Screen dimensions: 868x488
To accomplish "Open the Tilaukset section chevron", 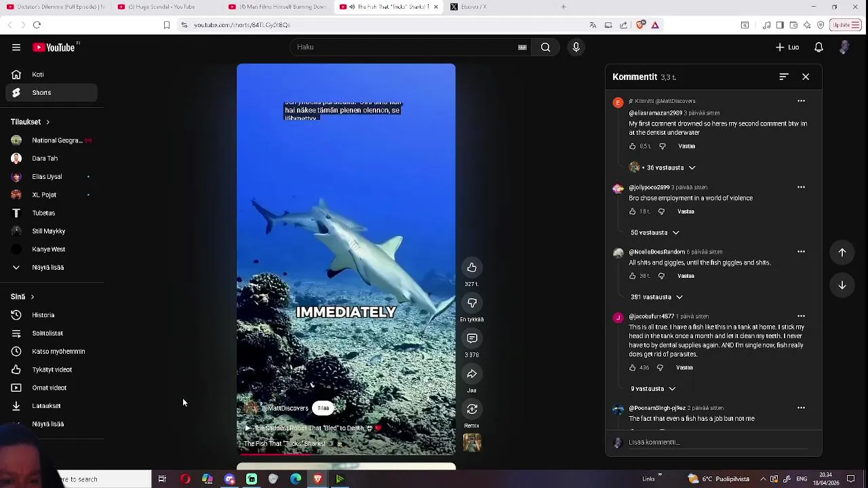I will coord(47,122).
